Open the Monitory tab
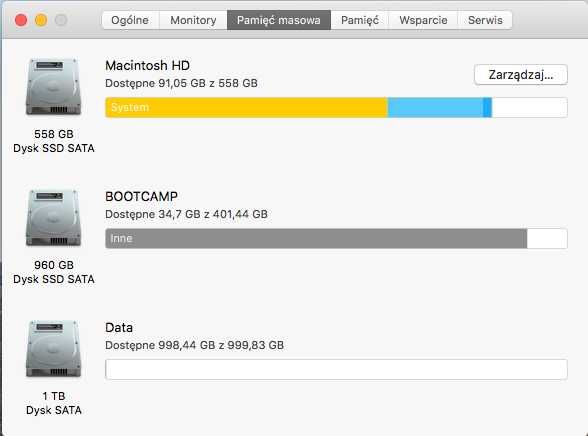 [x=193, y=20]
